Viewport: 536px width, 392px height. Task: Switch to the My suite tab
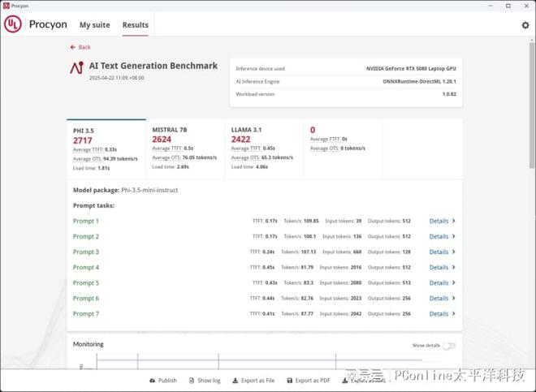[x=95, y=25]
